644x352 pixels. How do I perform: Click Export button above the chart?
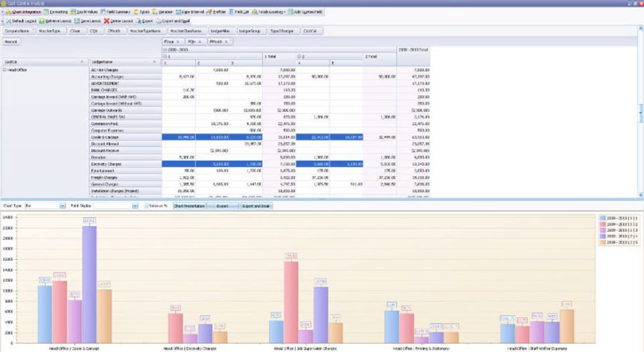pos(222,206)
